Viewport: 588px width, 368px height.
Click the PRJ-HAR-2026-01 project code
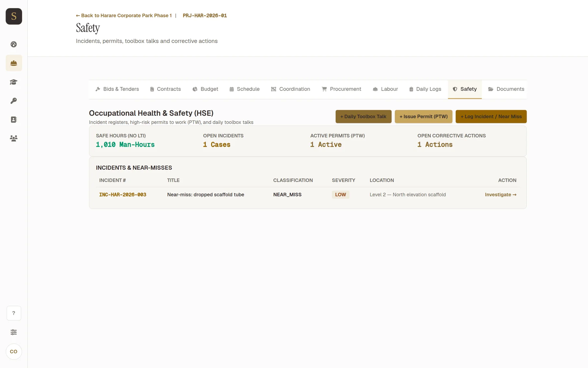[205, 16]
